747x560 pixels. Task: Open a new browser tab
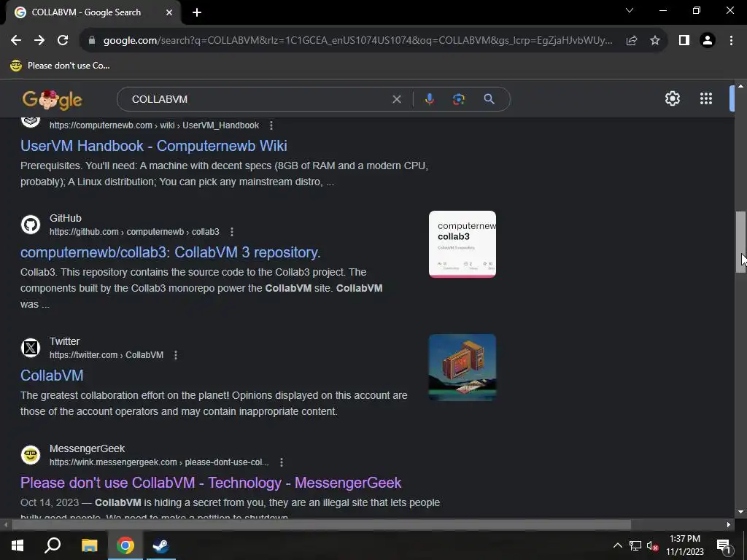(x=197, y=12)
